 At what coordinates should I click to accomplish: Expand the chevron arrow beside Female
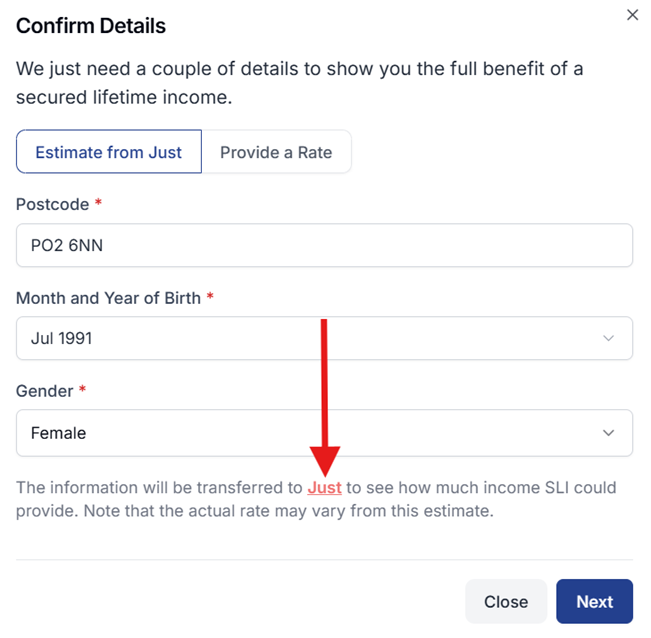609,433
